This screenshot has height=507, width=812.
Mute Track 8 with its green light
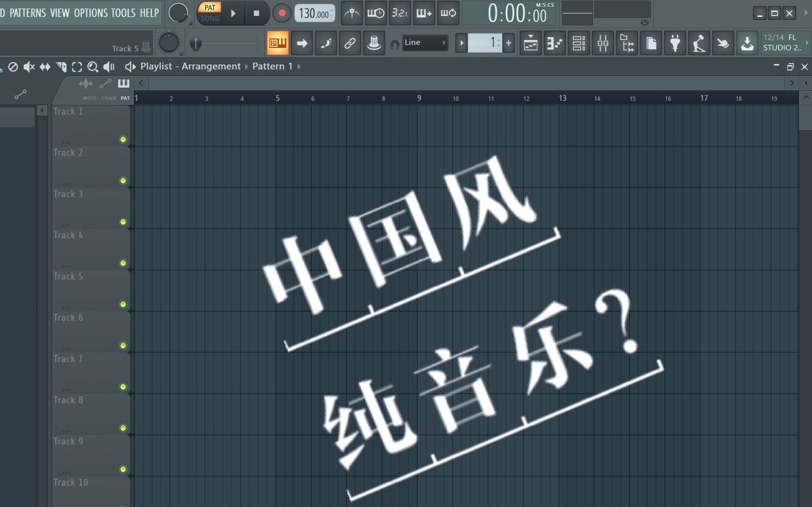pos(123,428)
